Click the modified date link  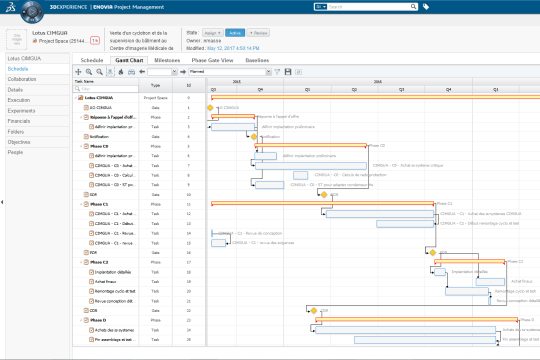pos(233,48)
